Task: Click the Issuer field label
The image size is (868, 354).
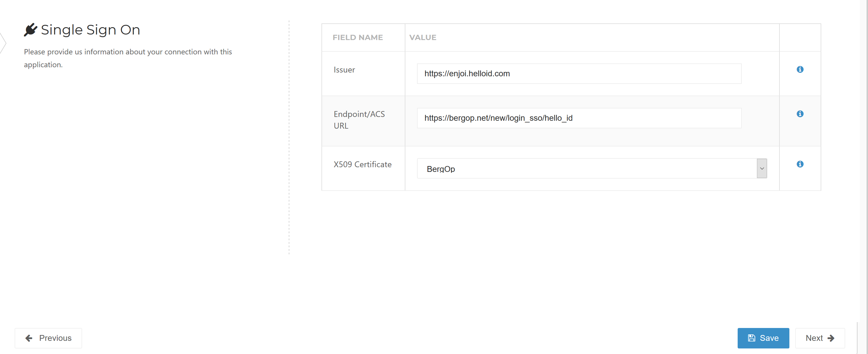Action: (x=344, y=70)
